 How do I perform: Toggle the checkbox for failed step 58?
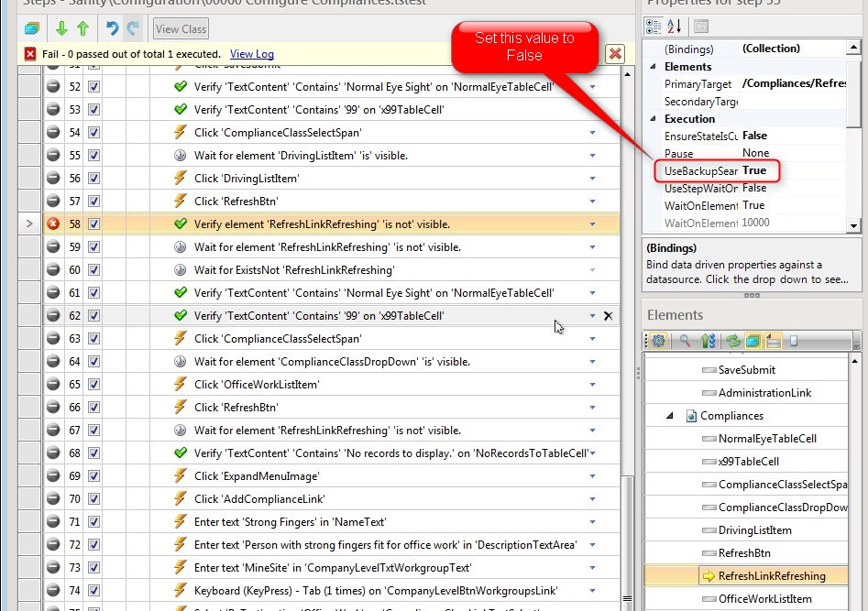click(94, 224)
